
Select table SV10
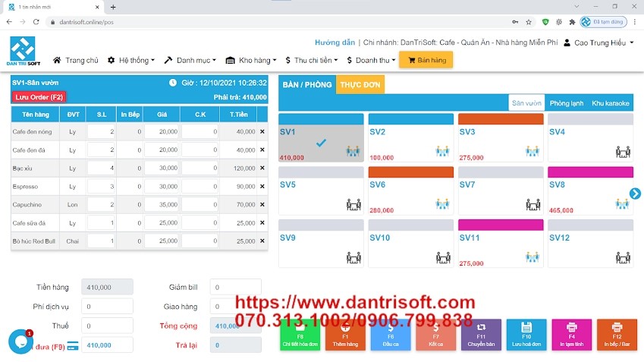coord(410,244)
